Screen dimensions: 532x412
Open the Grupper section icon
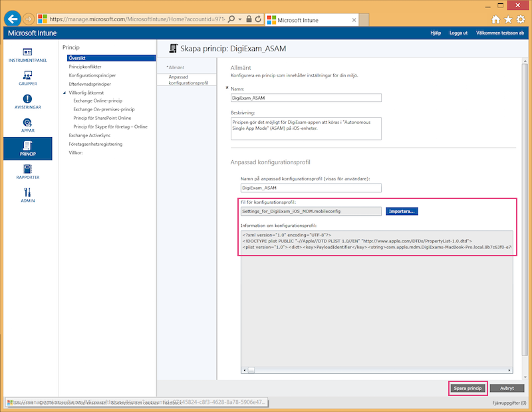click(x=27, y=78)
